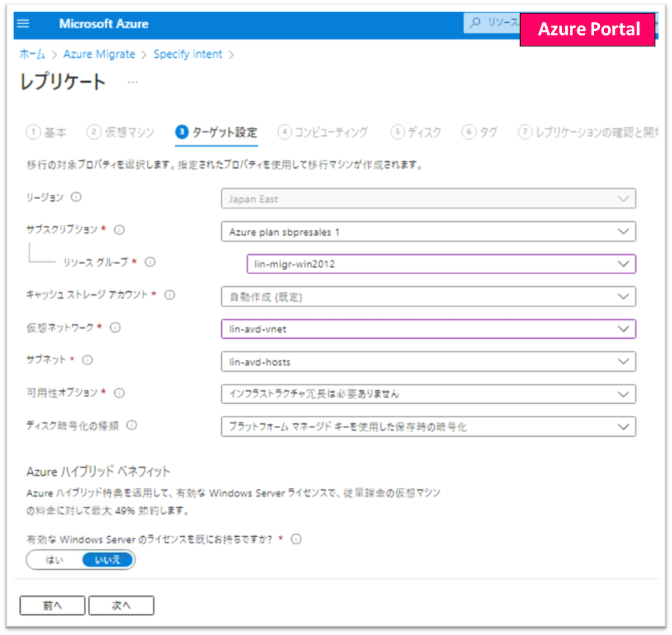Viewport: 672px width, 635px height.
Task: Select いいえ for Windows Server license
Action: pos(108,560)
